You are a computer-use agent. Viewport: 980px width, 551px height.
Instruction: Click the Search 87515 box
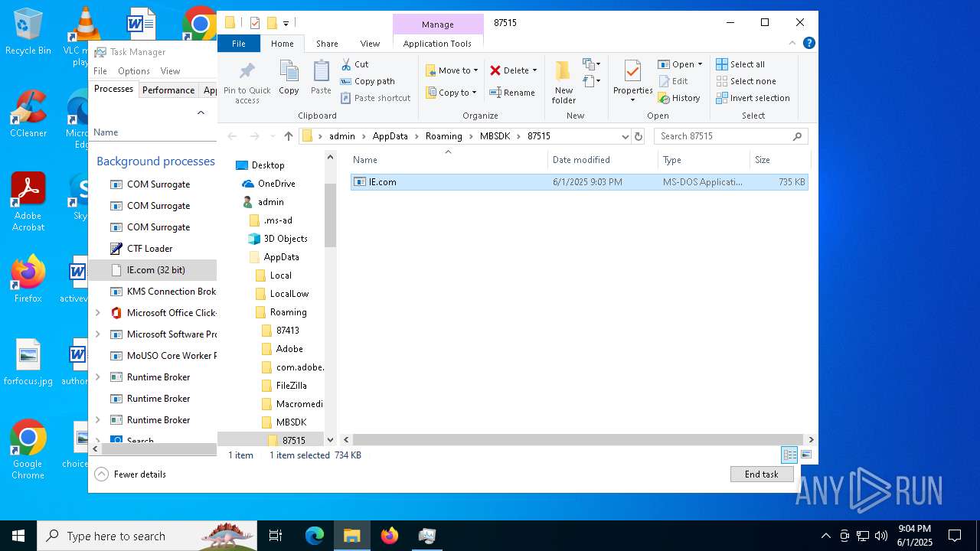[730, 136]
